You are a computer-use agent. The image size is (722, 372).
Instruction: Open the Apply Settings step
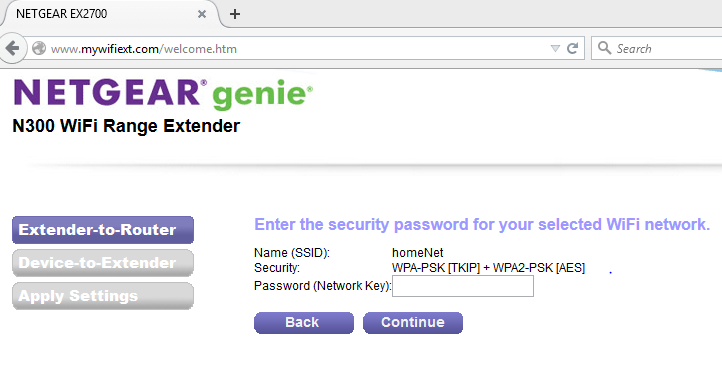coord(103,296)
